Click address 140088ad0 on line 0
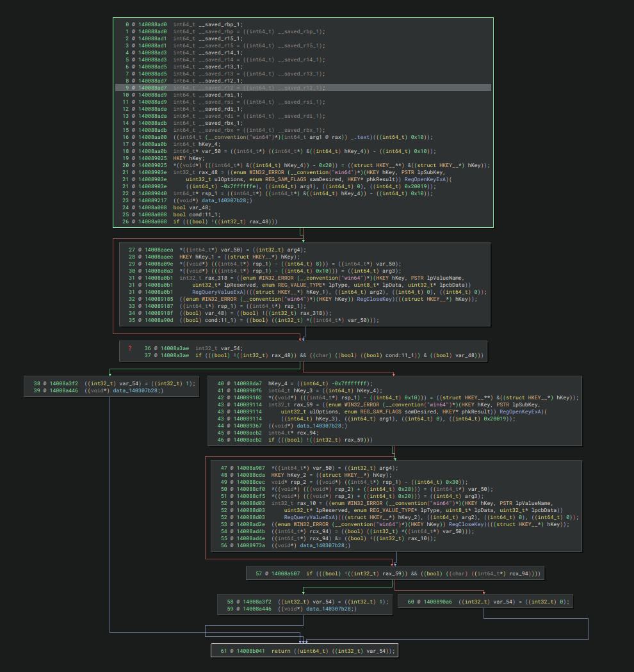 tap(152, 24)
